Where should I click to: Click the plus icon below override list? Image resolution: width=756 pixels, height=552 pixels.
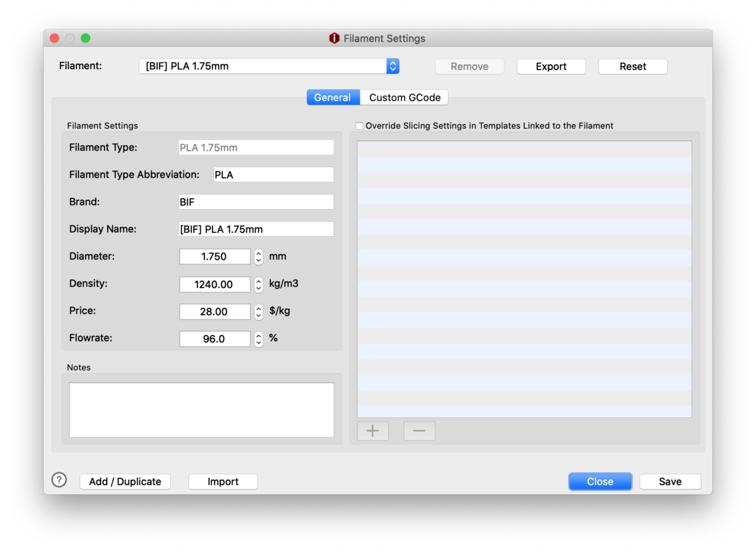pos(373,431)
